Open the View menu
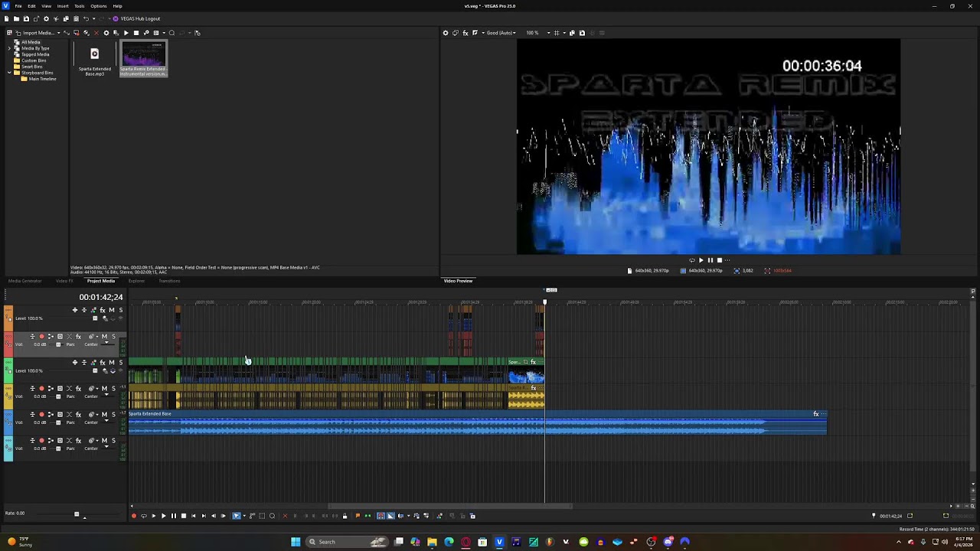980x551 pixels. [x=46, y=6]
